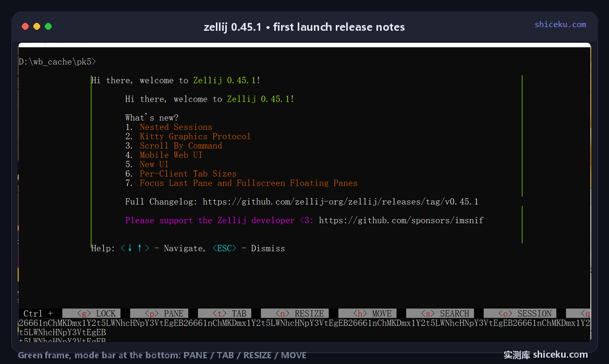
Task: Click the shiceku.com link in title bar
Action: pos(560,25)
